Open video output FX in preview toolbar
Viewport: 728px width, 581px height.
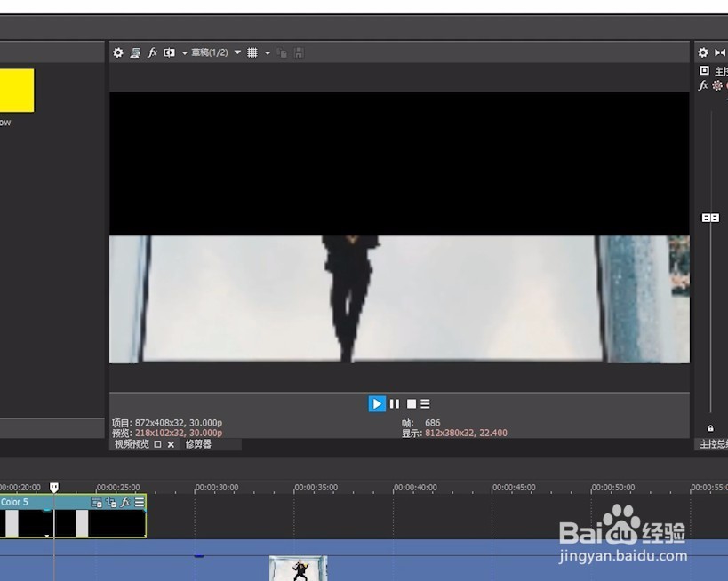(152, 53)
